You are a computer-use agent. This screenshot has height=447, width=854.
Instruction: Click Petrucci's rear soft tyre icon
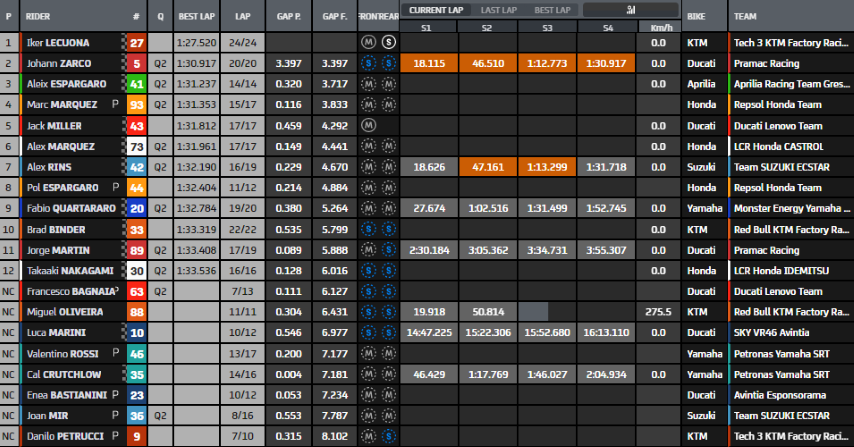click(389, 436)
